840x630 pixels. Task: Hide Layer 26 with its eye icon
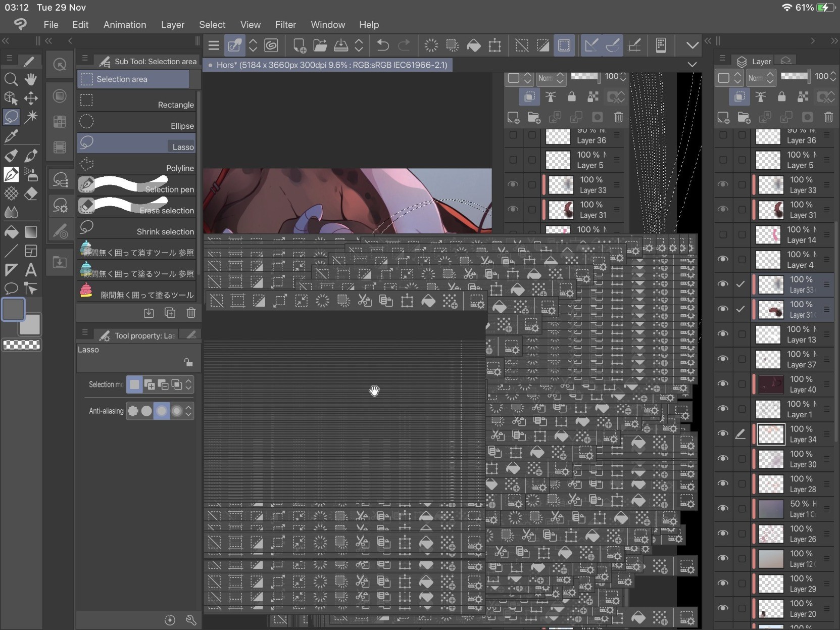tap(723, 533)
